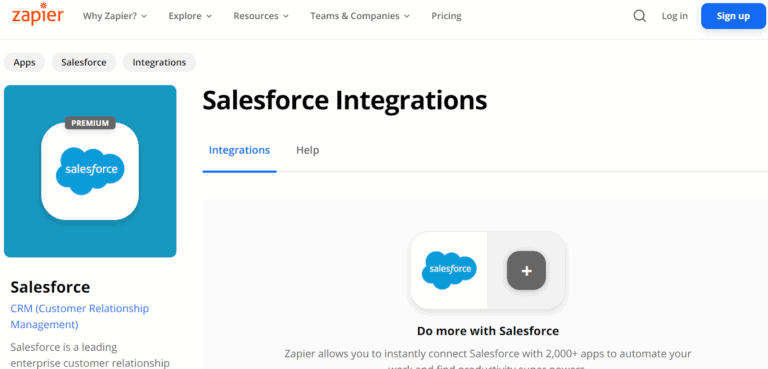Image resolution: width=768 pixels, height=369 pixels.
Task: Click the large Salesforce app icon with PREMIUM badge
Action: (x=90, y=171)
